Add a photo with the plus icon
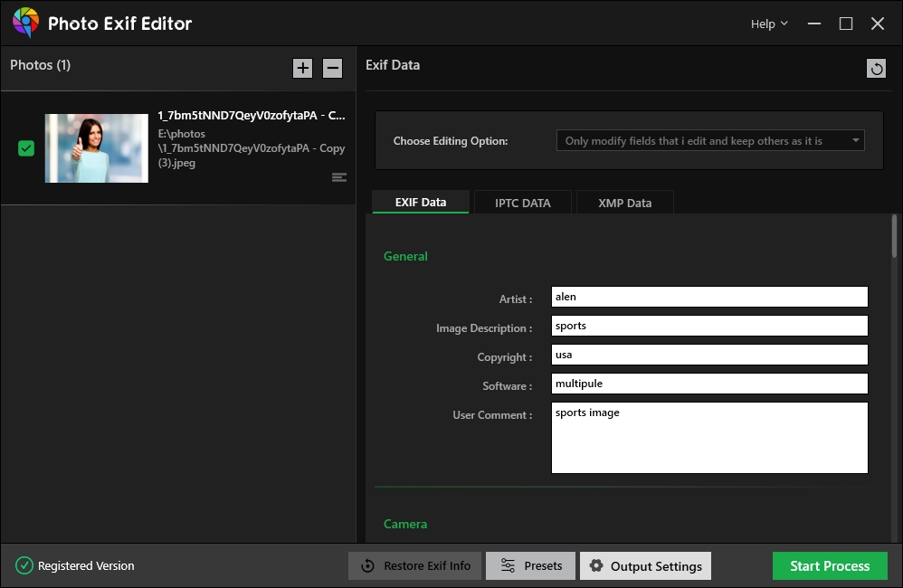The height and width of the screenshot is (588, 903). click(x=302, y=68)
